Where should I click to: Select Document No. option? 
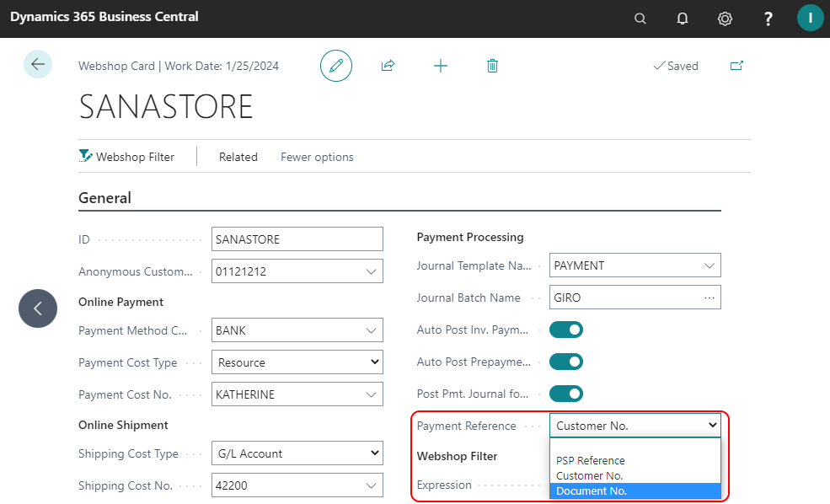[x=635, y=491]
